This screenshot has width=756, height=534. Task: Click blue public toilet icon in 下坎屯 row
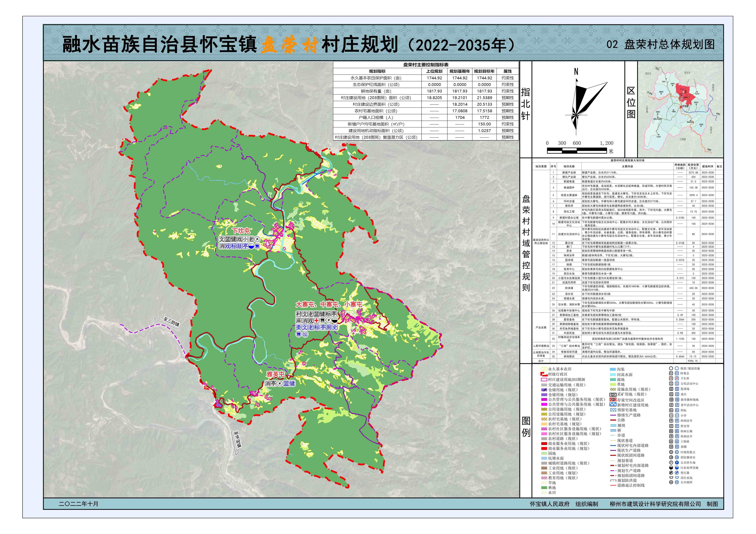257,246
